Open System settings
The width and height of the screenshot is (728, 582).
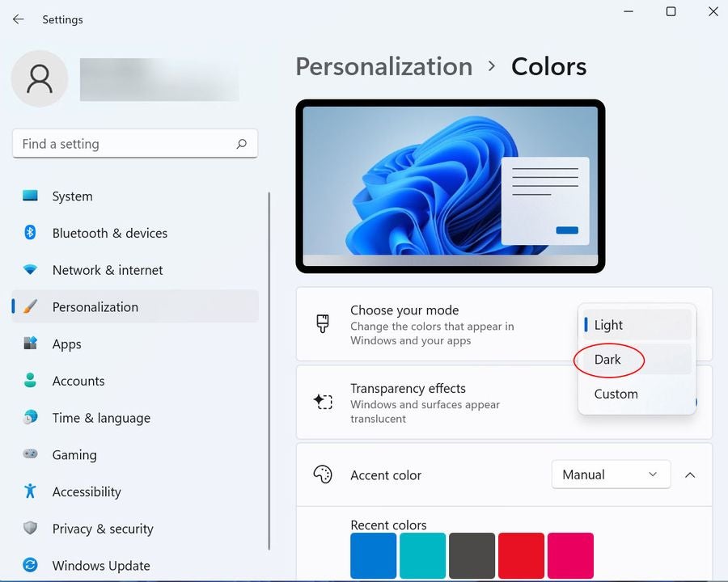coord(134,196)
